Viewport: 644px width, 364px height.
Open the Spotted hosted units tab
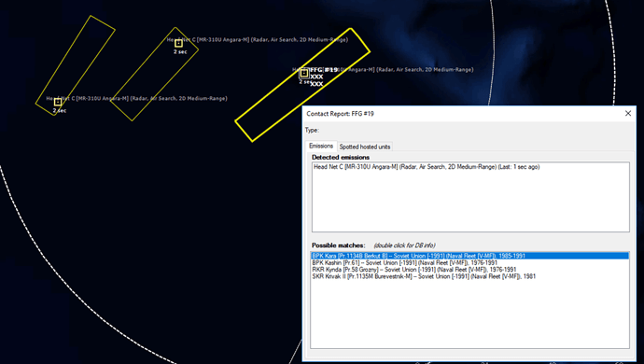tap(365, 147)
